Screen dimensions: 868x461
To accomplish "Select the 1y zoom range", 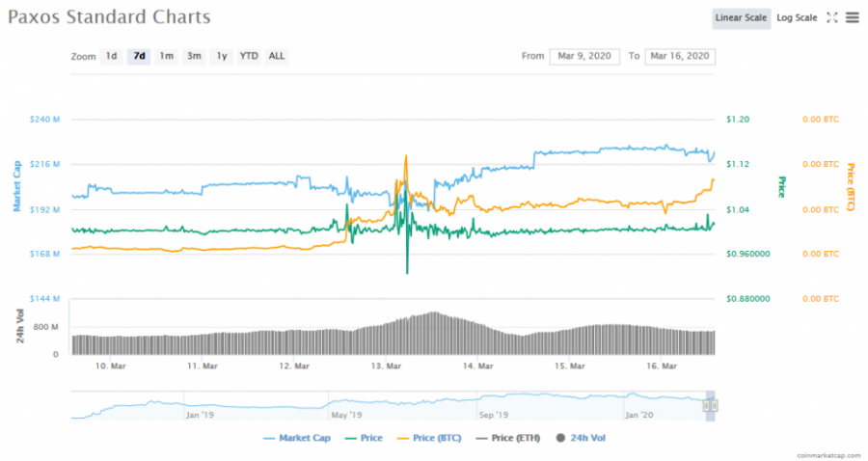I will (222, 56).
